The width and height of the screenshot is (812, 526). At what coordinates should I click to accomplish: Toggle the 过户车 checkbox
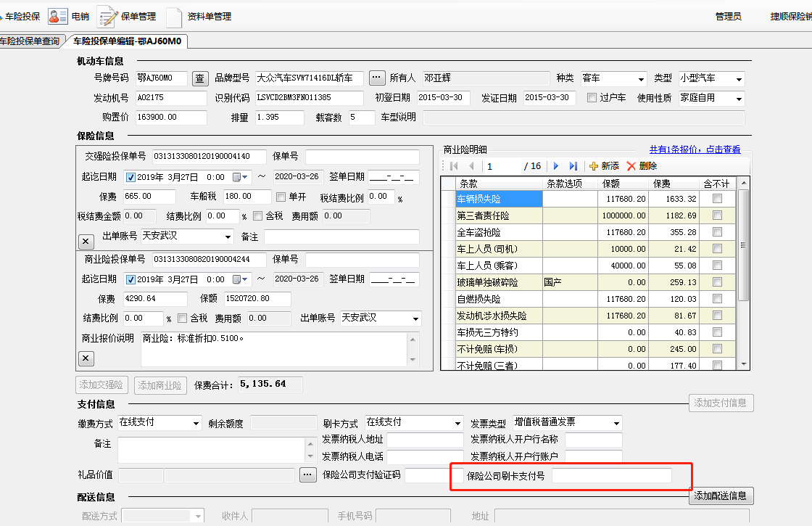pos(592,98)
